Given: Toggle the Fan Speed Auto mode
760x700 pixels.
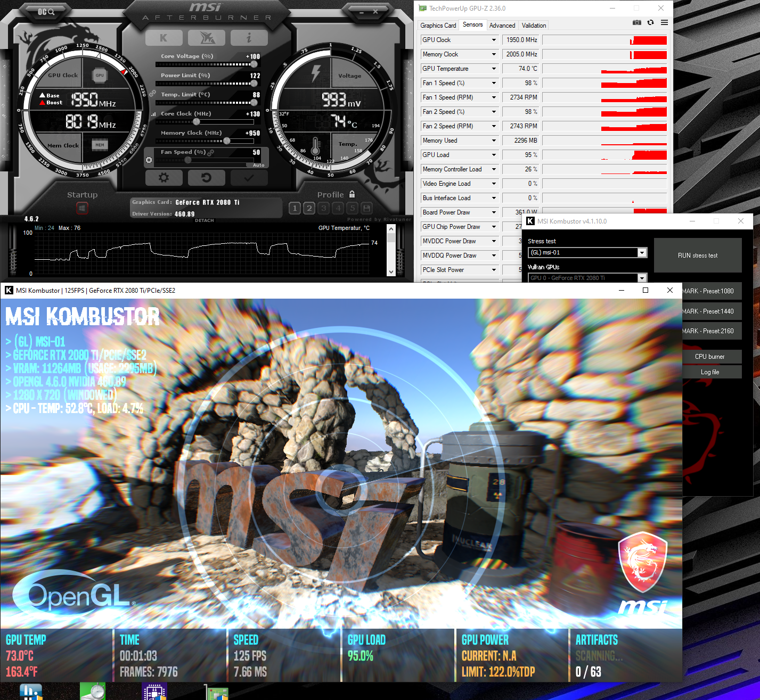Looking at the screenshot, I should (x=258, y=165).
